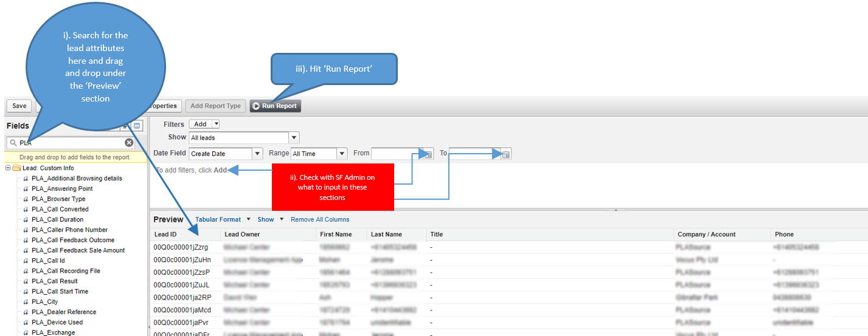Select PLA_Call Converted field
Screen dimensions: 868x336
click(60, 209)
